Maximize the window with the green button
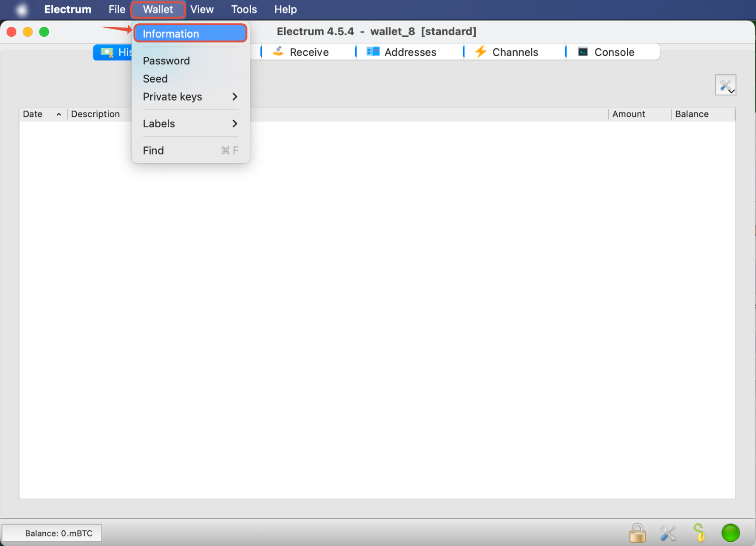The image size is (756, 546). (44, 32)
